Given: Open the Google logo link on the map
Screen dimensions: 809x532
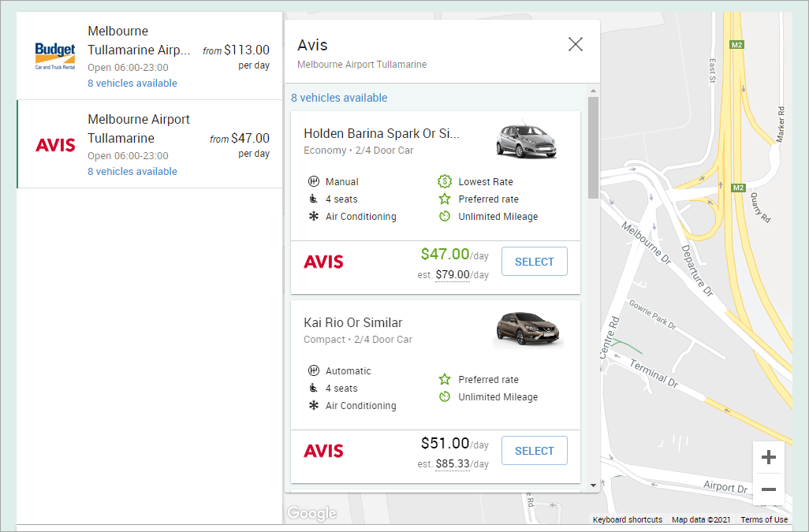Looking at the screenshot, I should pos(311,513).
